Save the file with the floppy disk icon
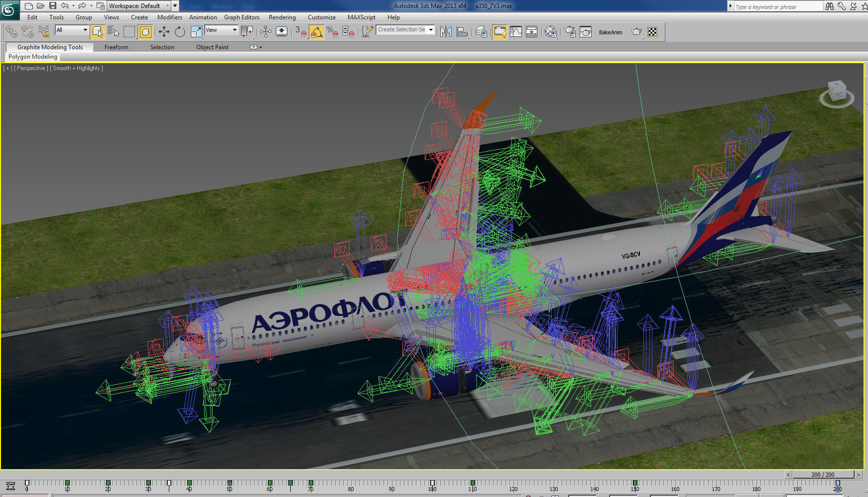This screenshot has height=497, width=868. tap(53, 6)
